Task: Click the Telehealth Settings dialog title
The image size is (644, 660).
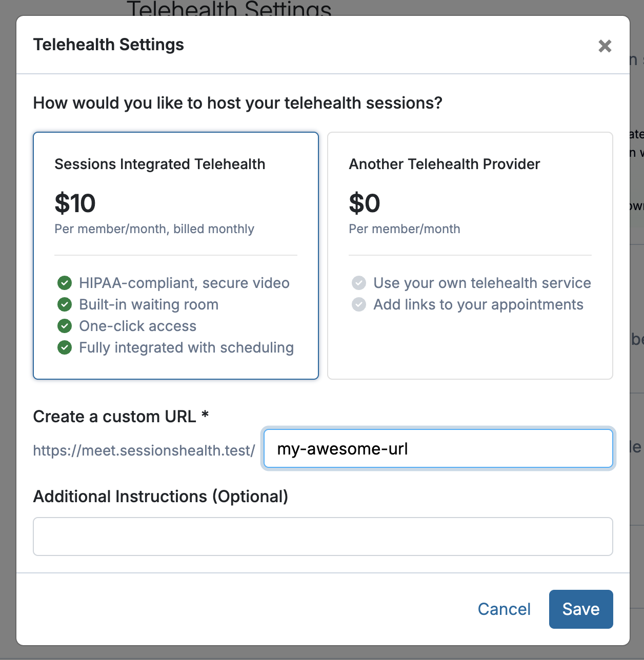Action: 109,45
